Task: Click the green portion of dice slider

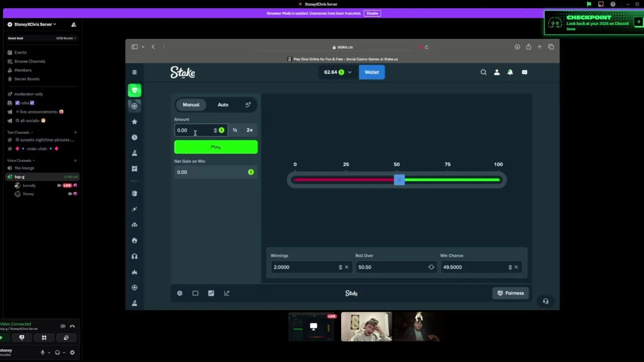Action: tap(452, 179)
